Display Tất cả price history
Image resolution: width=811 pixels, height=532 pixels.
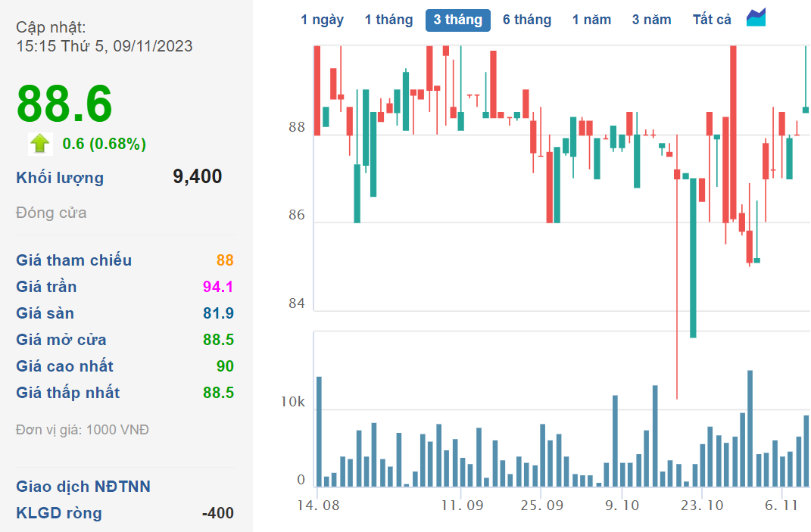712,20
